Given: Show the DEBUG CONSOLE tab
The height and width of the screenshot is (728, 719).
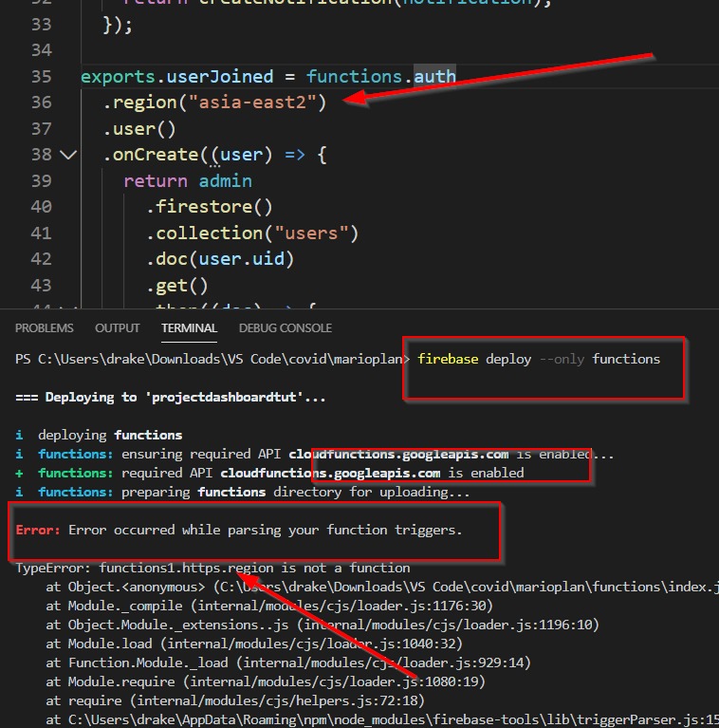Looking at the screenshot, I should point(285,328).
